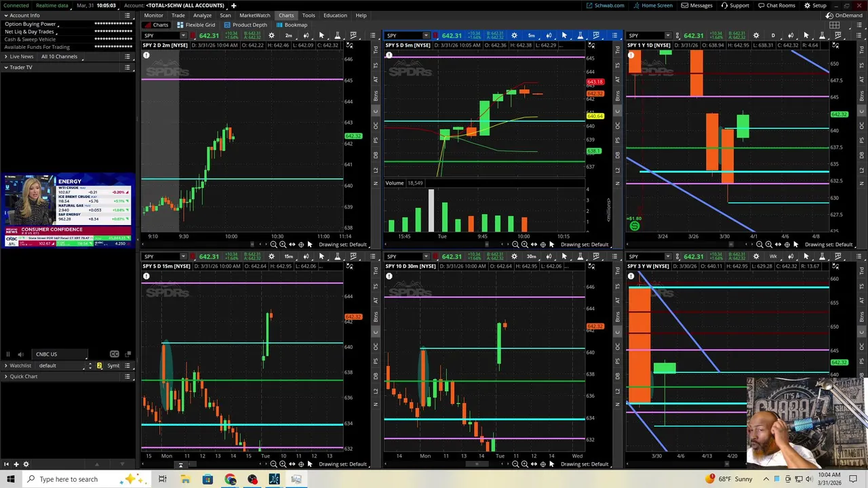Viewport: 868px width, 488px height.
Task: Open the 2m timeframe dropdown
Action: coord(289,35)
